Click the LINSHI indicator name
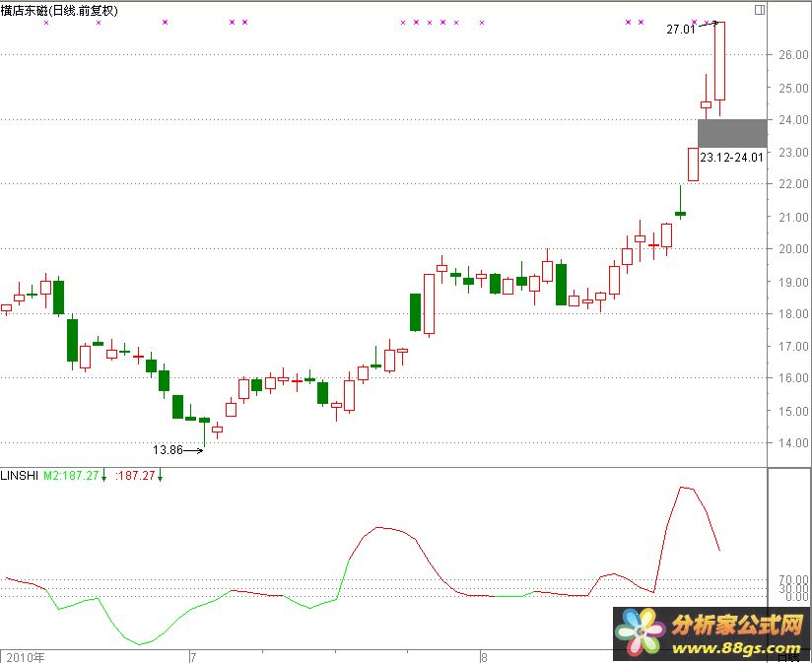 (x=19, y=476)
